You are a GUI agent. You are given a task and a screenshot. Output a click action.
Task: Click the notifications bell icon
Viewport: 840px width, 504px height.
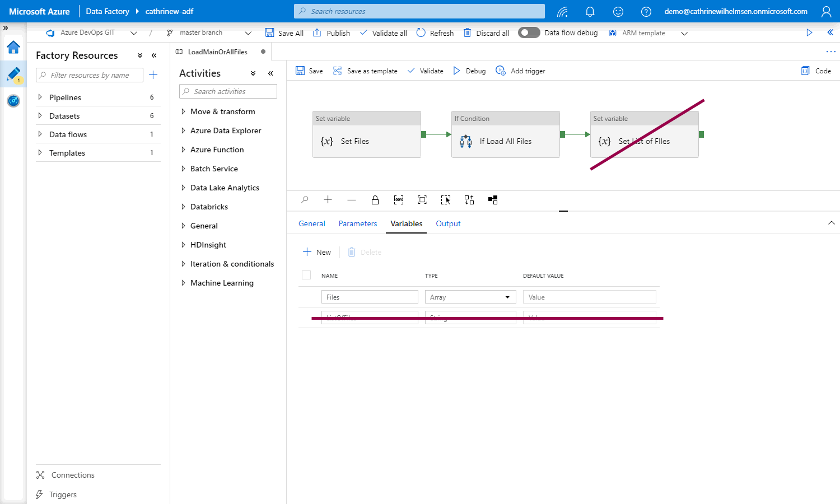pyautogui.click(x=590, y=12)
